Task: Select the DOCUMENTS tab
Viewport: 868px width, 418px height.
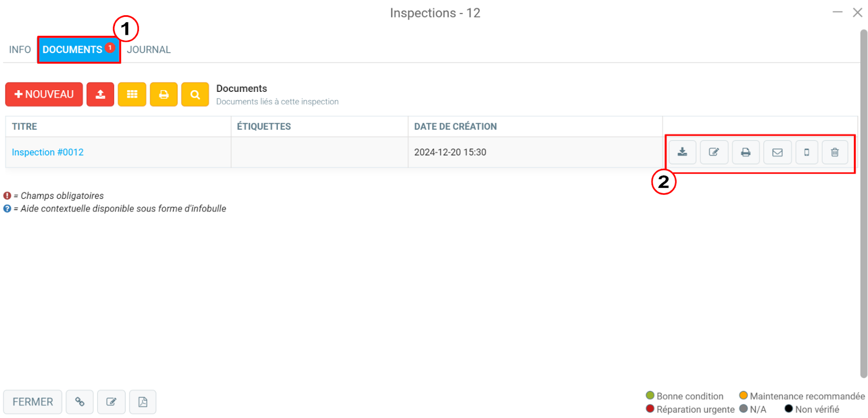Action: 79,49
